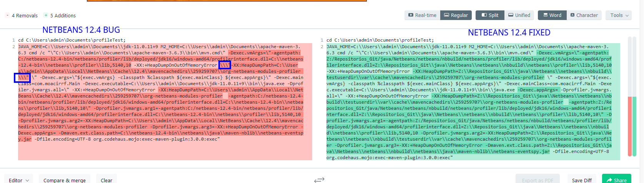Swap left and right texts icon
644x183 pixels.
(319, 180)
